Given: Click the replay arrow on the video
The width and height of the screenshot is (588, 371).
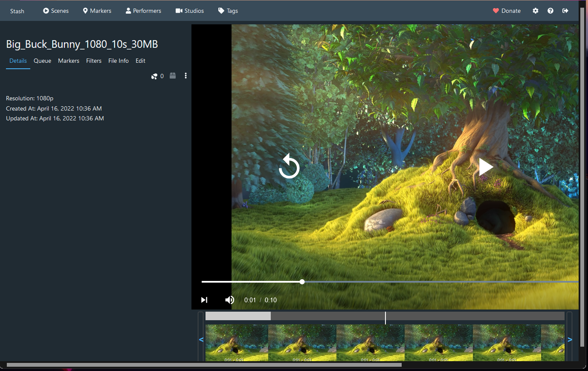Looking at the screenshot, I should click(x=289, y=166).
